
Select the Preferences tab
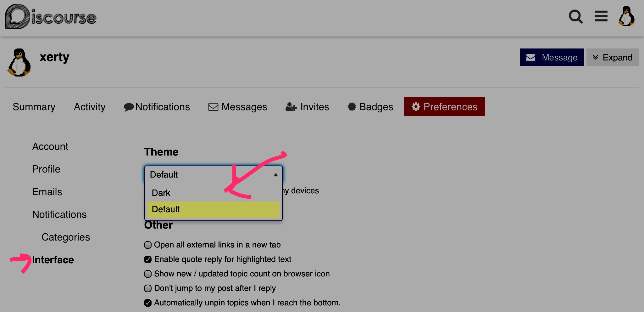tap(445, 106)
